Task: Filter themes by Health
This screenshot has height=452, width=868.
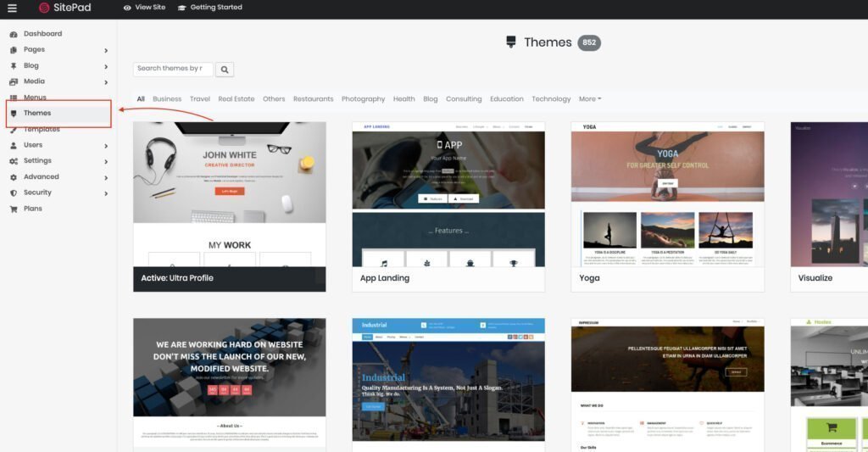Action: (404, 98)
